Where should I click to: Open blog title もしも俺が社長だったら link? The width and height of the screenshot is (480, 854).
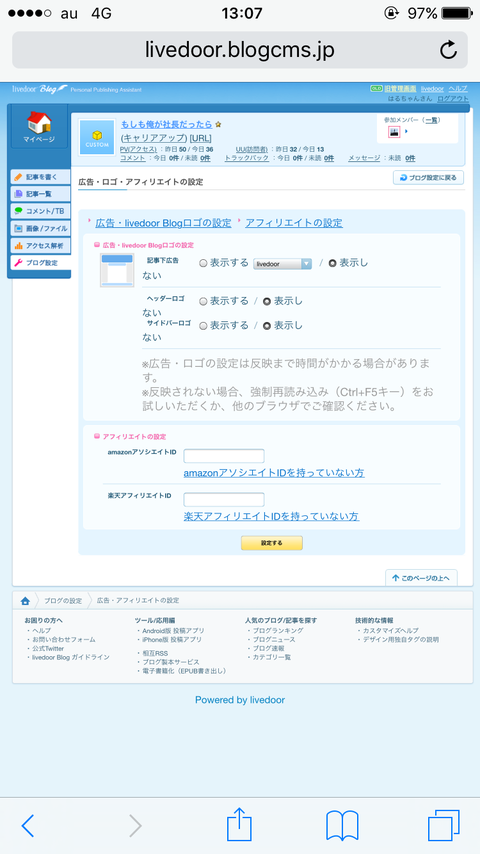167,124
